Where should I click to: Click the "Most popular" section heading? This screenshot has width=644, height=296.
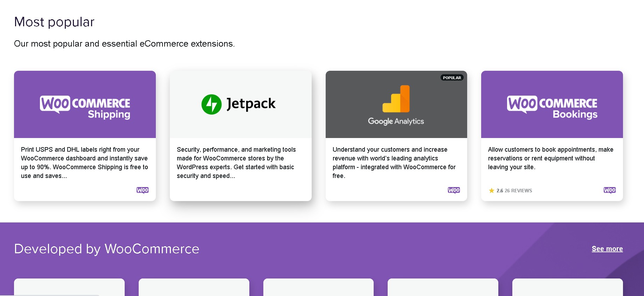(x=54, y=22)
